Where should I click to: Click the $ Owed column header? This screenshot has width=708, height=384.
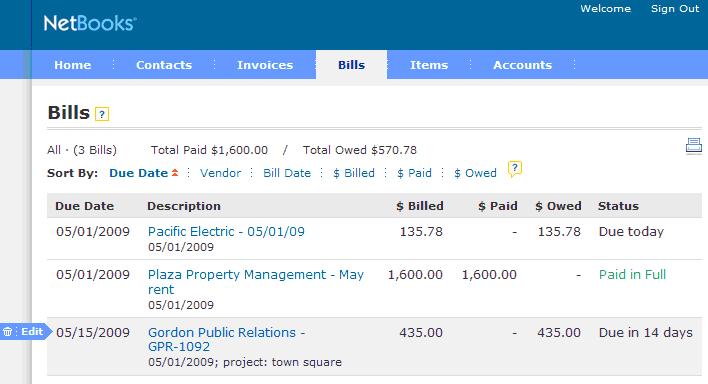[x=559, y=206]
